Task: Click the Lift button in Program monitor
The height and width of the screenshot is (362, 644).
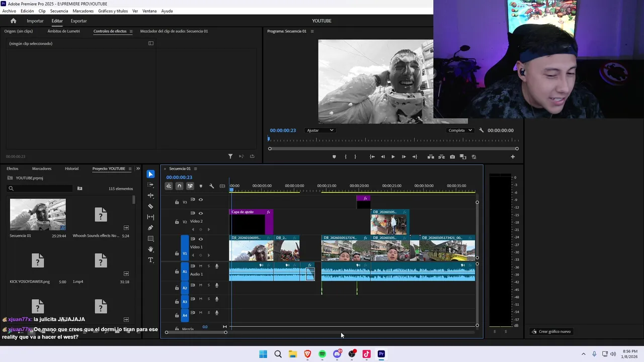Action: click(431, 157)
